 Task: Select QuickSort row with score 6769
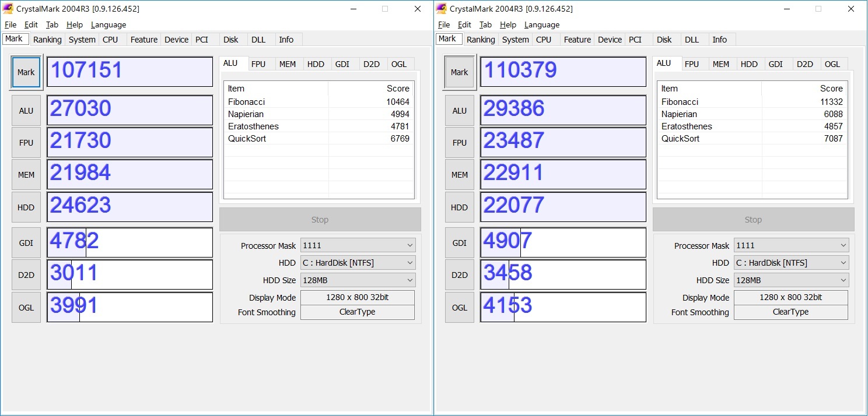click(x=318, y=139)
